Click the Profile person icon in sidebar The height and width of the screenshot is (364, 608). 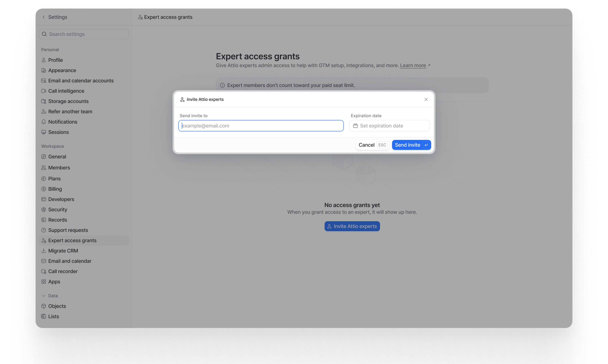[44, 60]
